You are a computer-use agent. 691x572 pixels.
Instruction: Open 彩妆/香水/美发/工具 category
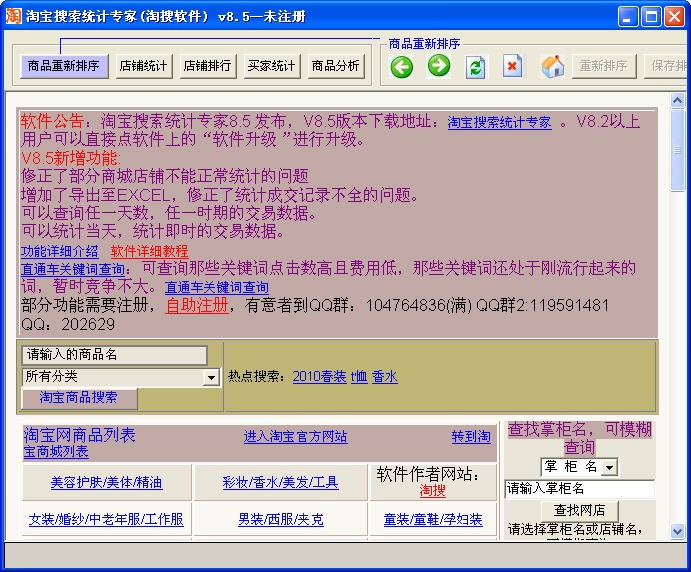[280, 482]
